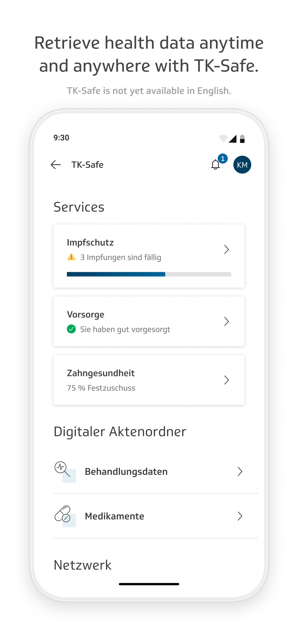Open the Medikamente list entry
The height and width of the screenshot is (644, 298).
pyautogui.click(x=115, y=516)
